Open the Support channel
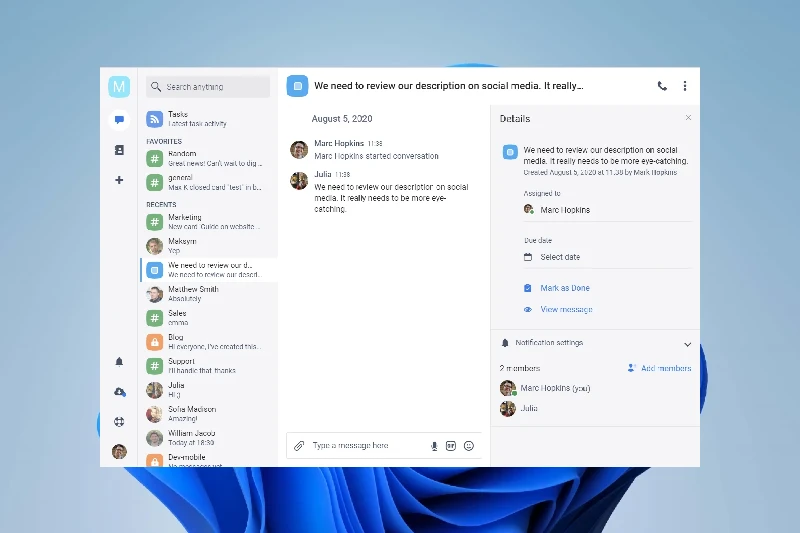800x533 pixels. pyautogui.click(x=209, y=366)
